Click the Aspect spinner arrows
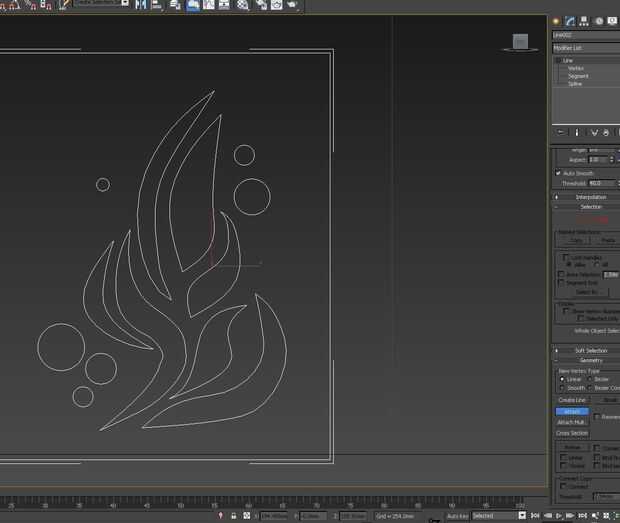The width and height of the screenshot is (620, 523). (612, 160)
